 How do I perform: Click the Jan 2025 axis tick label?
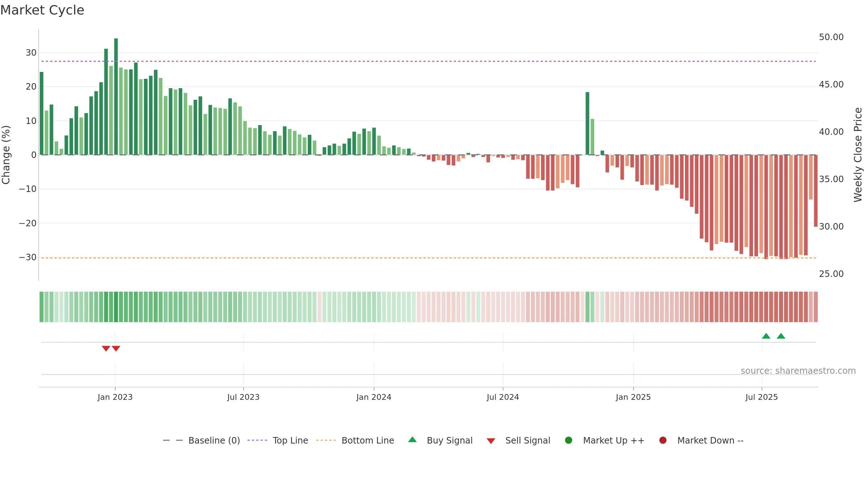pyautogui.click(x=633, y=397)
